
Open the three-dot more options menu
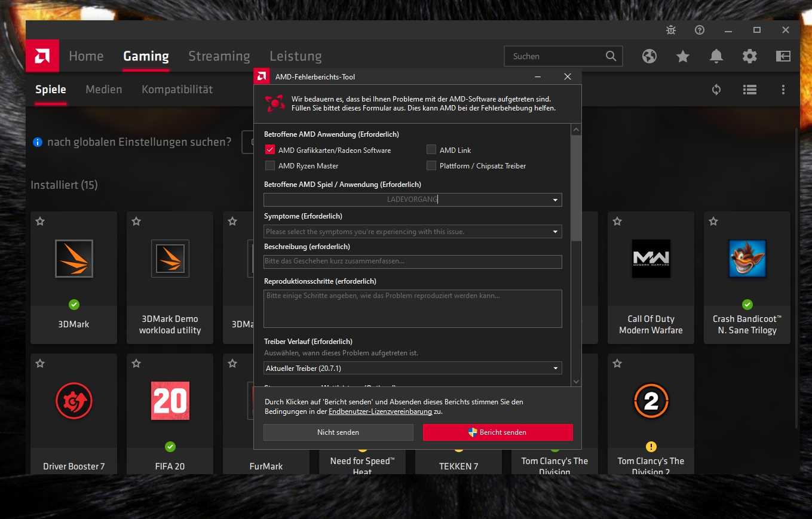(x=783, y=90)
